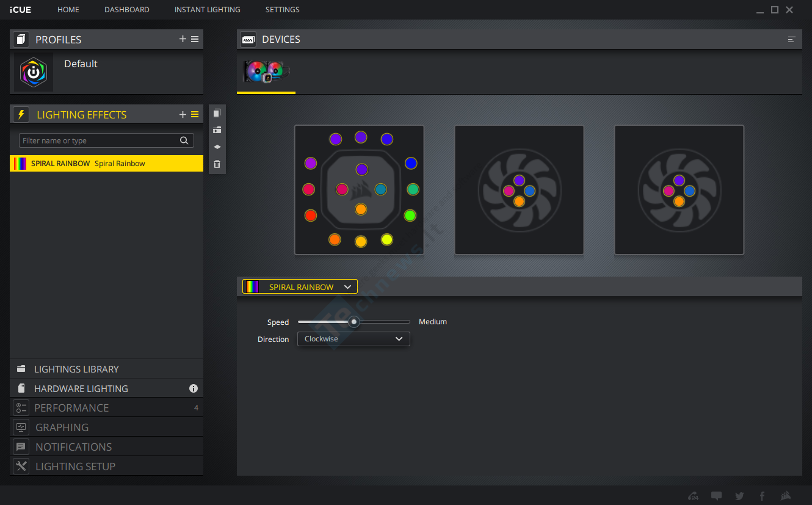Open the feedback chat bubble icon

point(717,496)
